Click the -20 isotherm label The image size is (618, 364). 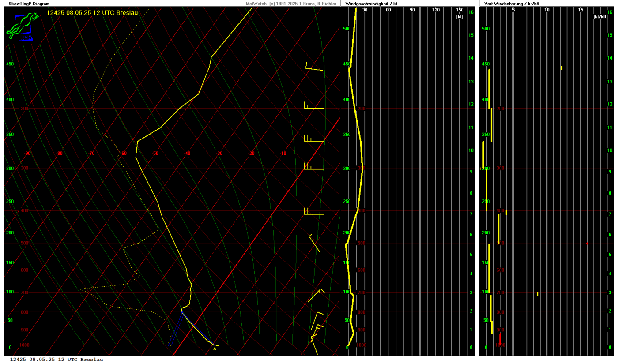coord(251,154)
